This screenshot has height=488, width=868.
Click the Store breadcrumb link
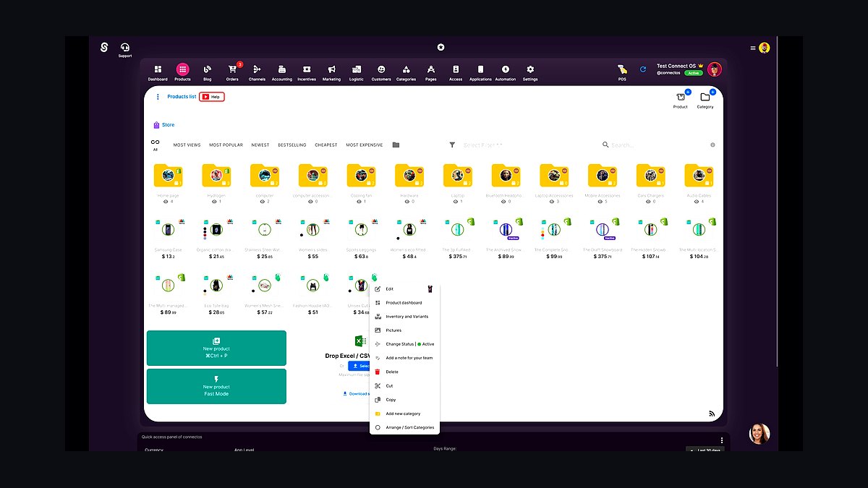click(x=168, y=125)
